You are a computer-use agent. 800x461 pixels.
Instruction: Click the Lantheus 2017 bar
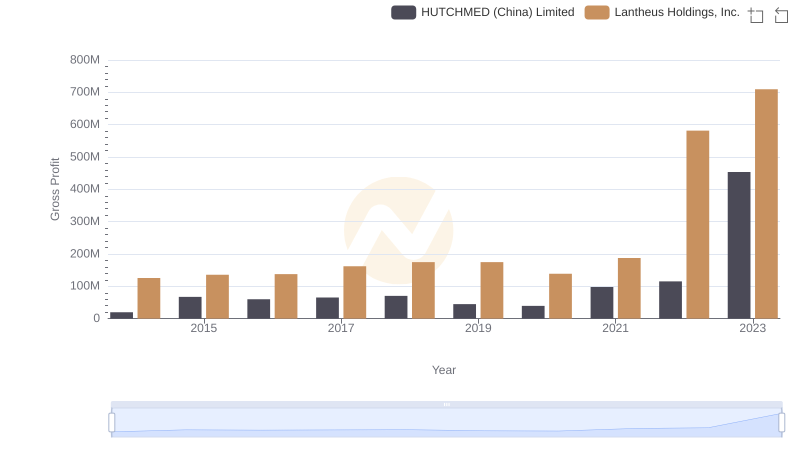click(x=355, y=292)
